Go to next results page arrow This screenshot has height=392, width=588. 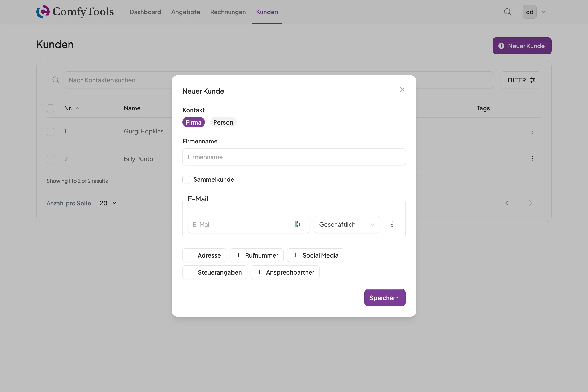(x=530, y=203)
